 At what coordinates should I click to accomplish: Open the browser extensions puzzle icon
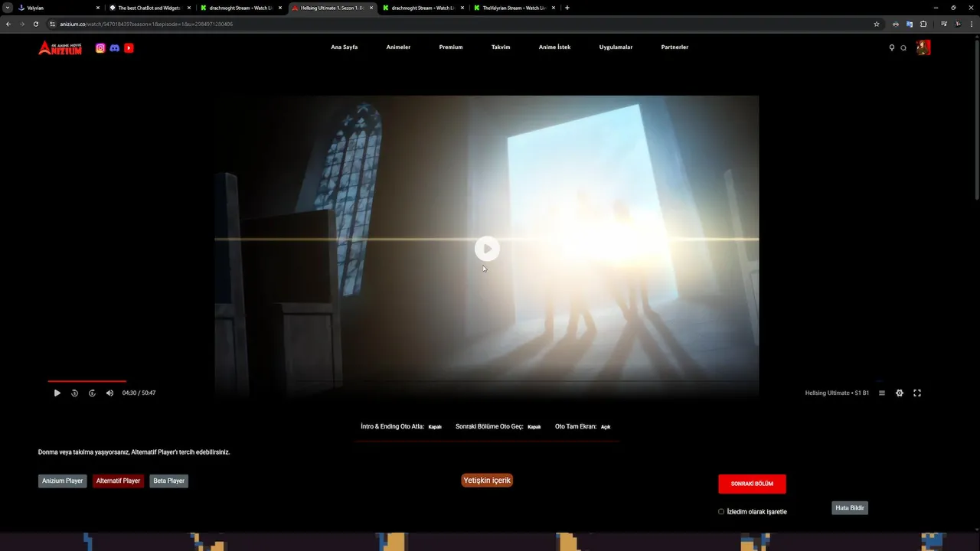[923, 24]
